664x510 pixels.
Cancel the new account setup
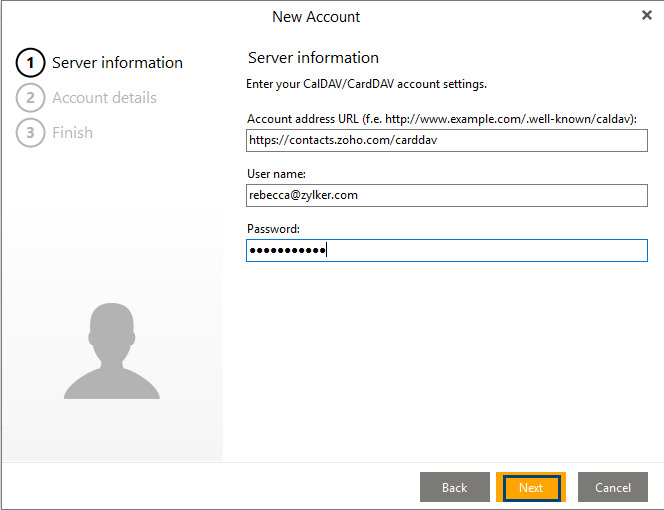click(x=613, y=487)
